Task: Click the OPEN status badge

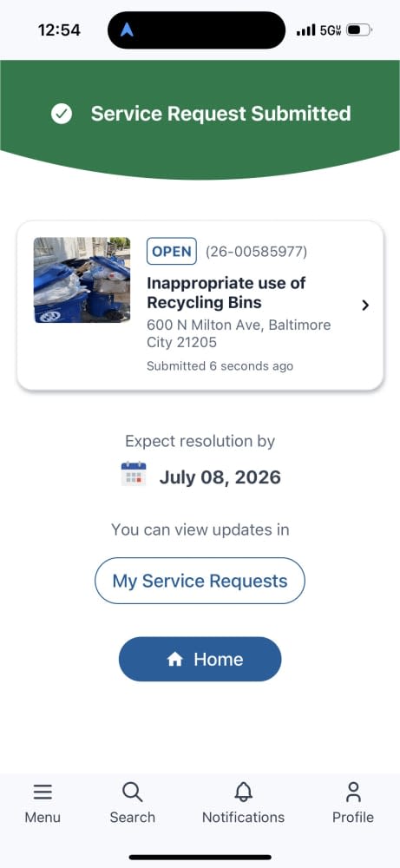Action: 172,252
